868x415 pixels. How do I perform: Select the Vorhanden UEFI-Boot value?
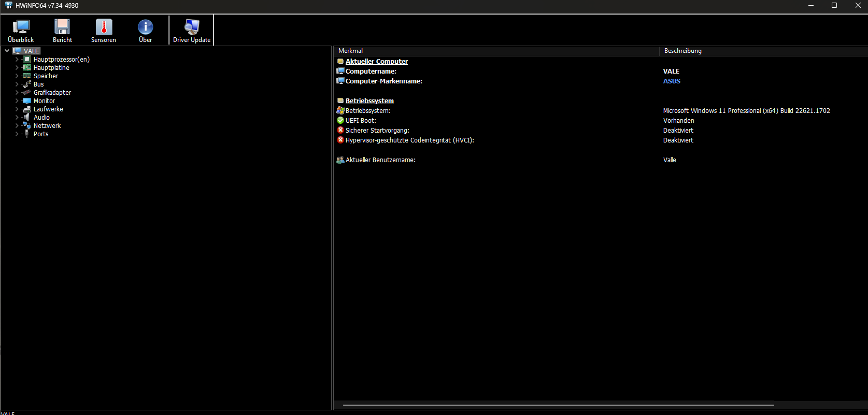point(678,120)
